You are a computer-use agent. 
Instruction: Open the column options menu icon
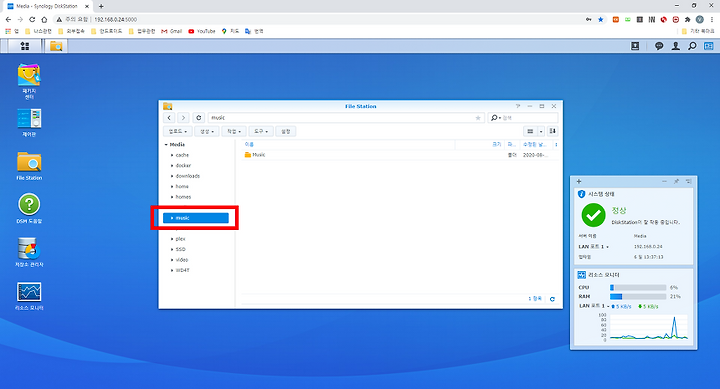[x=556, y=145]
